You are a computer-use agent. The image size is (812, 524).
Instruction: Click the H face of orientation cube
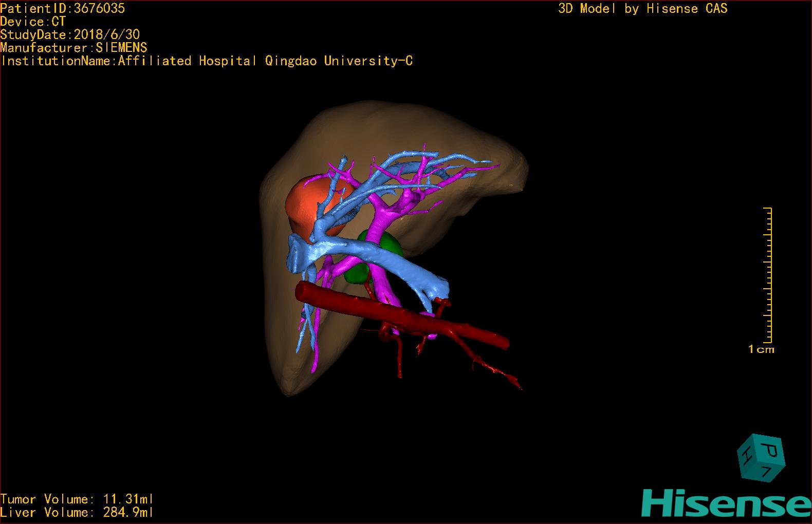click(746, 456)
